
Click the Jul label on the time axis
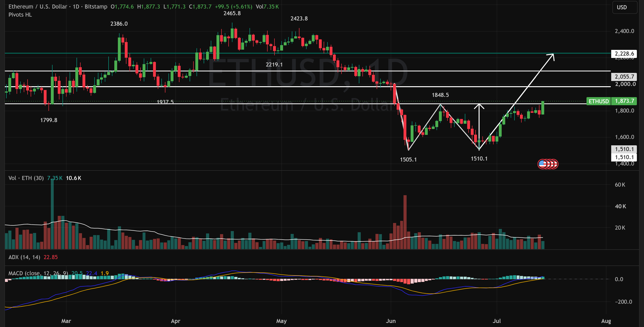pos(497,321)
